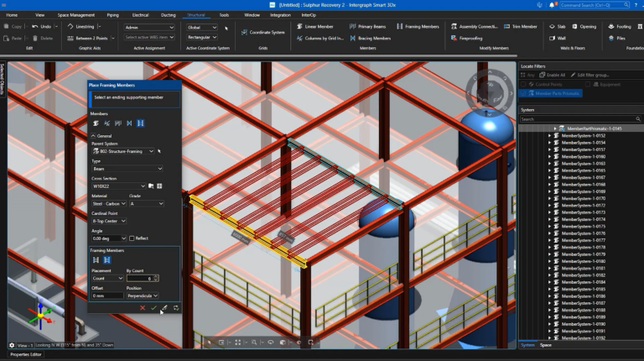The image size is (644, 361).
Task: Enable the Control Points locate filter
Action: click(x=523, y=84)
